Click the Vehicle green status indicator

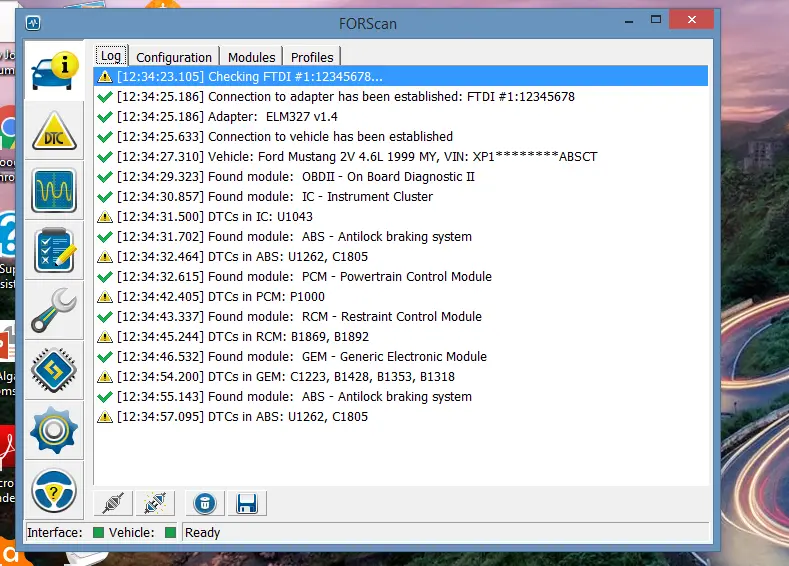pos(171,532)
